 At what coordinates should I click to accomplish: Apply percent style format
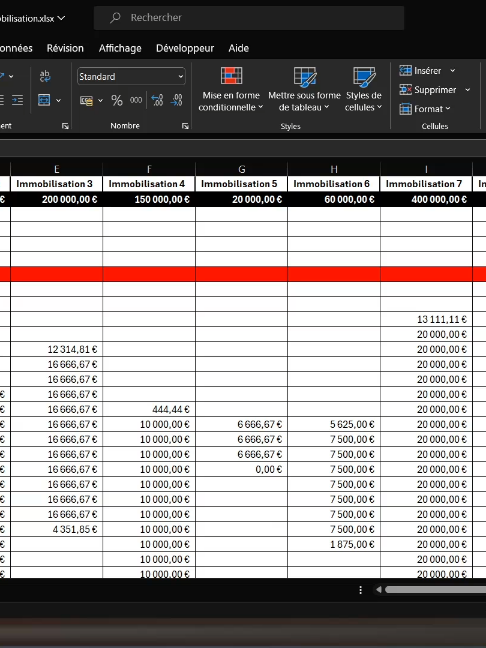(117, 100)
